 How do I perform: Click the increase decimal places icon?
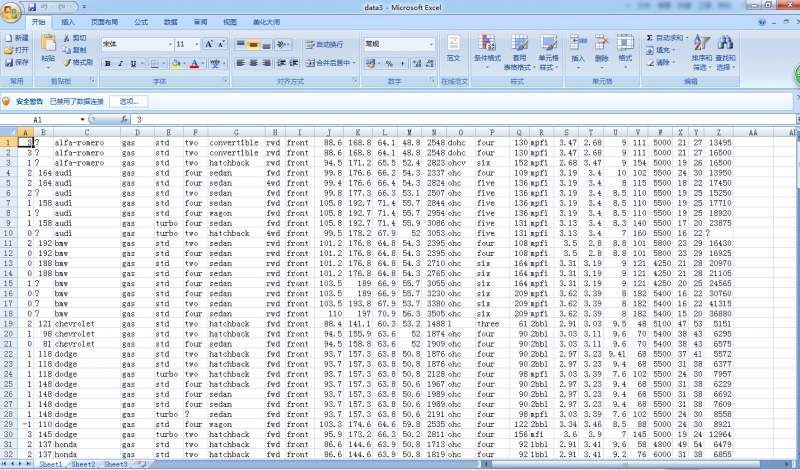(x=417, y=63)
